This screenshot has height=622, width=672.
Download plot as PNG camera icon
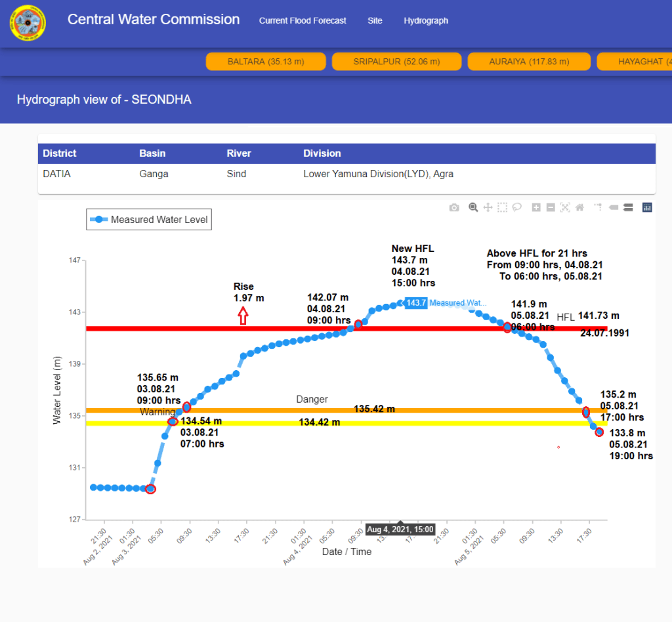click(454, 207)
